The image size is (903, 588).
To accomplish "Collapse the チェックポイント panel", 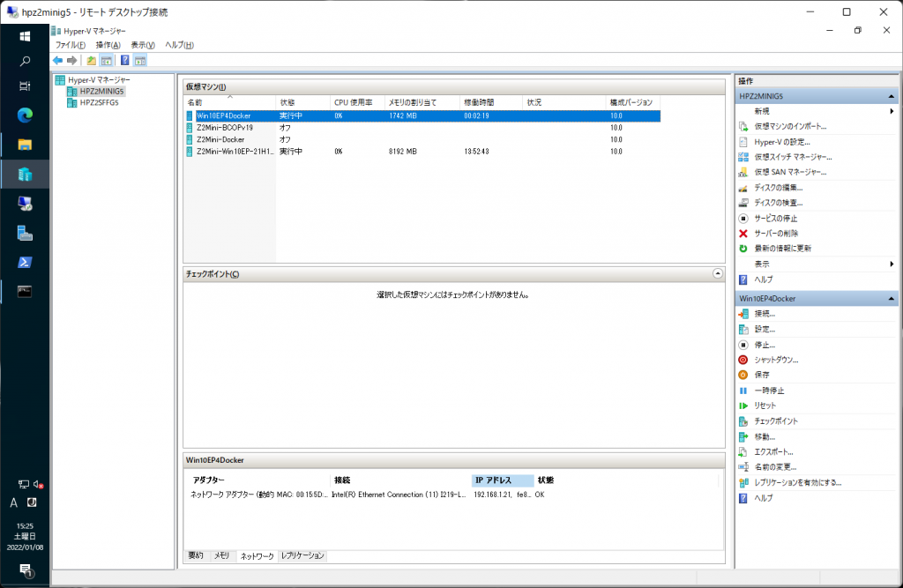I will pos(718,273).
